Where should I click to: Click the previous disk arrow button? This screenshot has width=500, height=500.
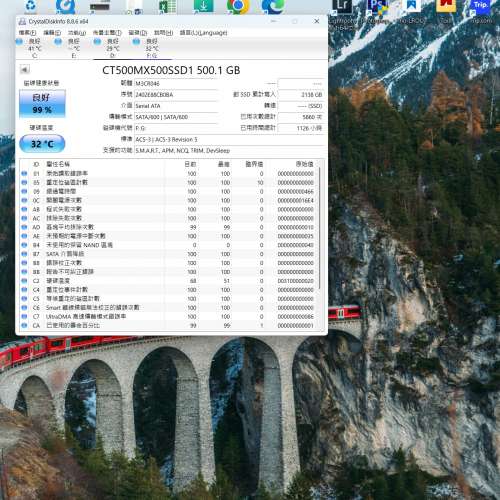[x=25, y=70]
